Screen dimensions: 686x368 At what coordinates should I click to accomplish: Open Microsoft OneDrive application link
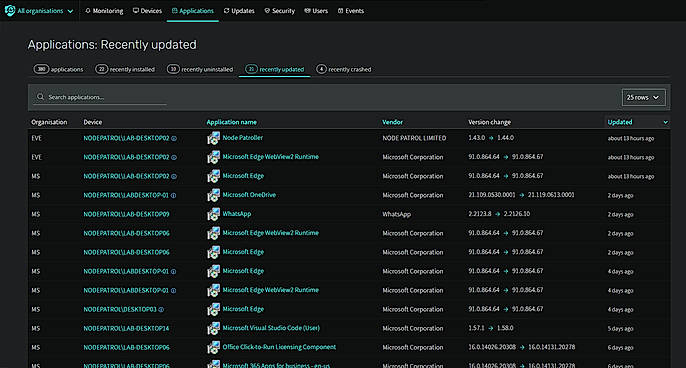[249, 195]
